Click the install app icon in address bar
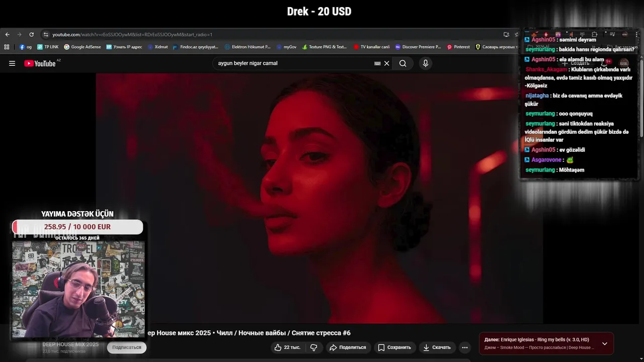 506,35
